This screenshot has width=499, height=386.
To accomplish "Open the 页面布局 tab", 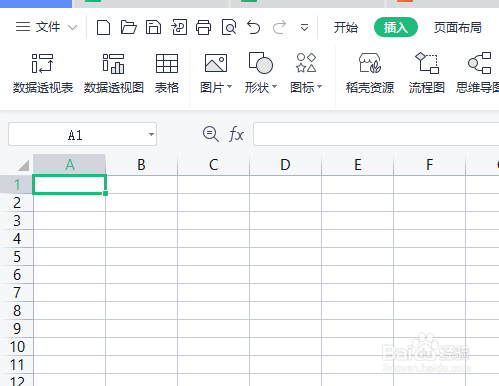I will coord(458,27).
